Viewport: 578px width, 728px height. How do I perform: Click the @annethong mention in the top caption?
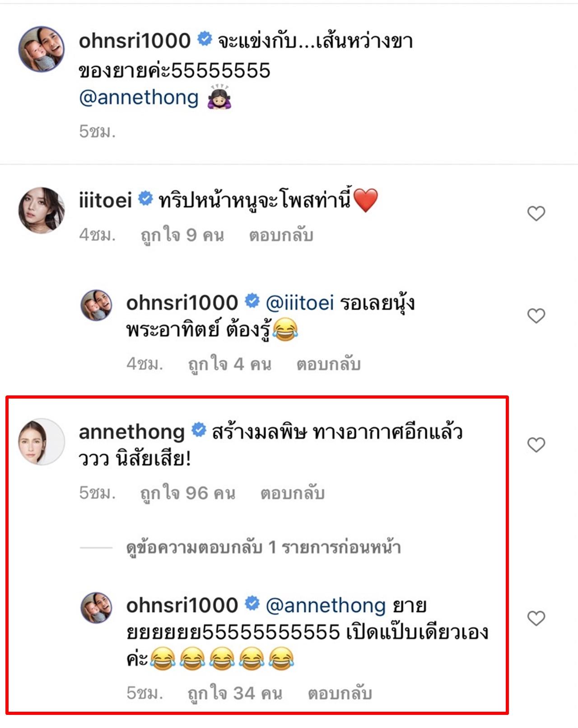point(139,98)
